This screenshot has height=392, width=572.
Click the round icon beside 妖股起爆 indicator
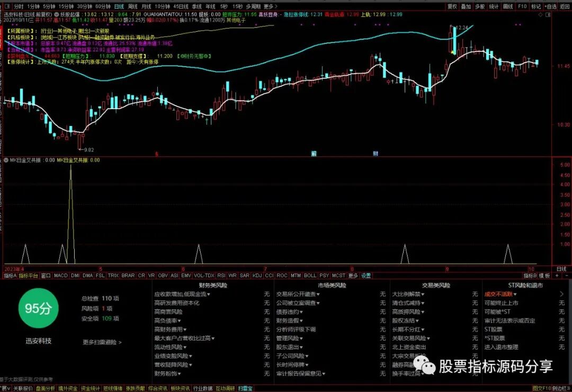57,14
